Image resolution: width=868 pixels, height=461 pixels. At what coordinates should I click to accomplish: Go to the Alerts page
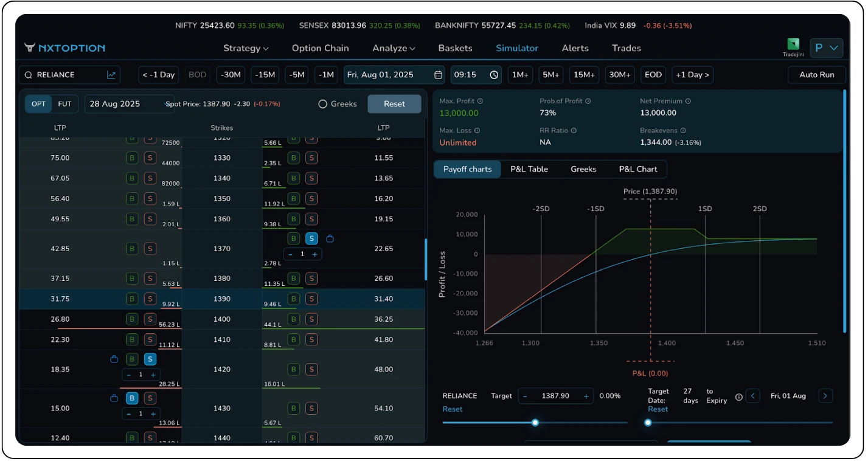575,48
